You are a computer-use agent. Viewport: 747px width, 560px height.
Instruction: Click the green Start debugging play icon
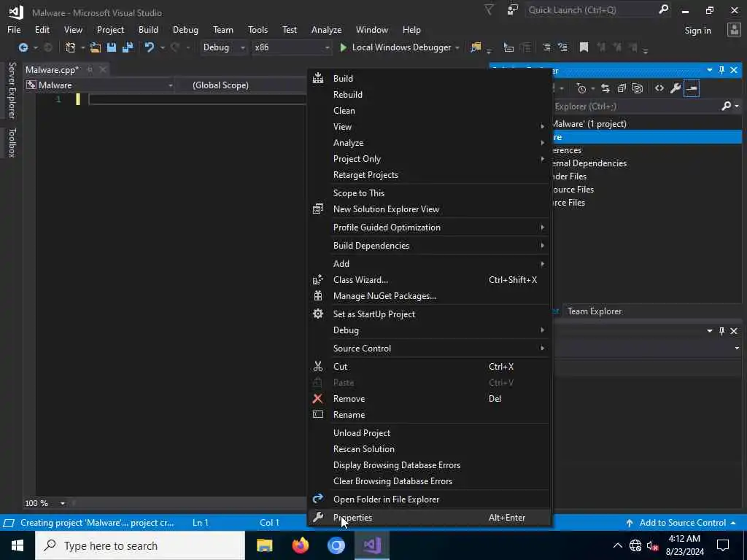tap(343, 47)
